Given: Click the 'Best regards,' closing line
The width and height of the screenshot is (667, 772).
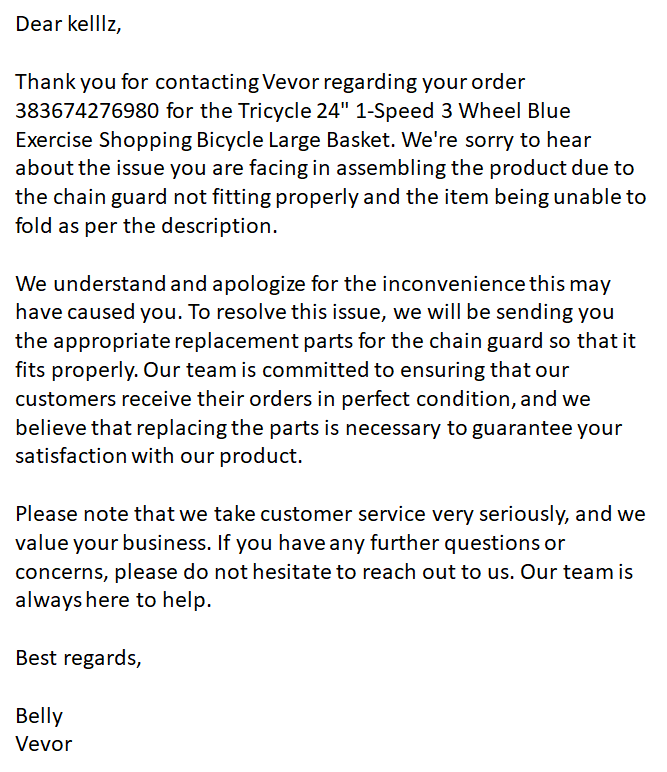Looking at the screenshot, I should (x=78, y=658).
